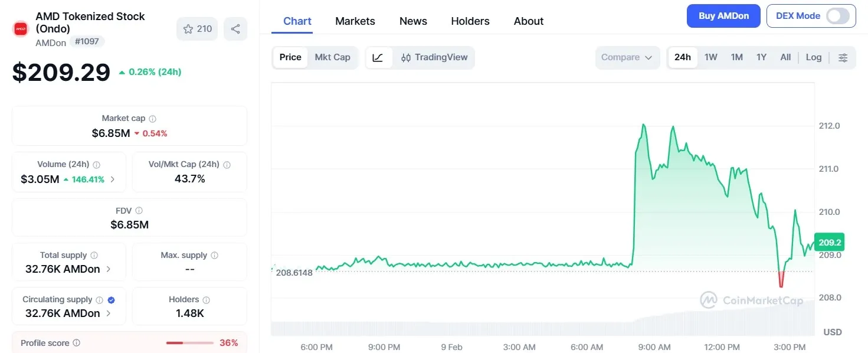Click Market cap info icon

coord(153,119)
